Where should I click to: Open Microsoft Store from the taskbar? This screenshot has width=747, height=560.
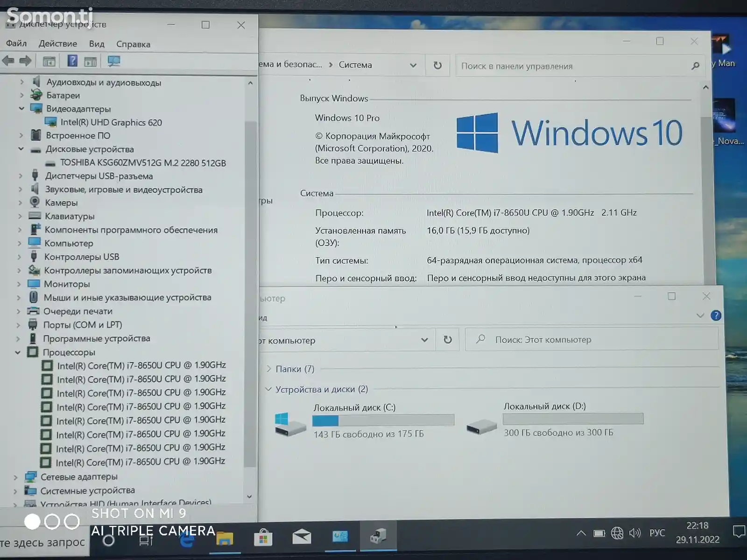click(x=263, y=537)
